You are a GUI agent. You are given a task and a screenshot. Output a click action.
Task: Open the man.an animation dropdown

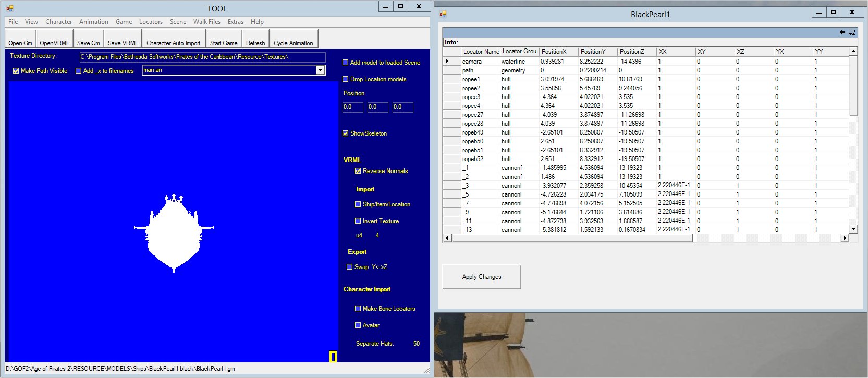[320, 70]
